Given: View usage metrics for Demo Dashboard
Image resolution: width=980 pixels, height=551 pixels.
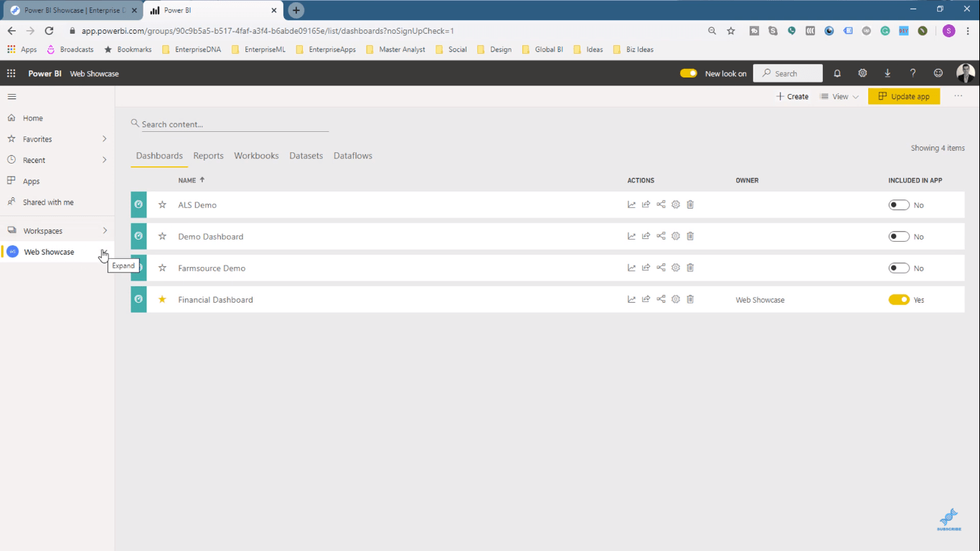Looking at the screenshot, I should pyautogui.click(x=631, y=236).
